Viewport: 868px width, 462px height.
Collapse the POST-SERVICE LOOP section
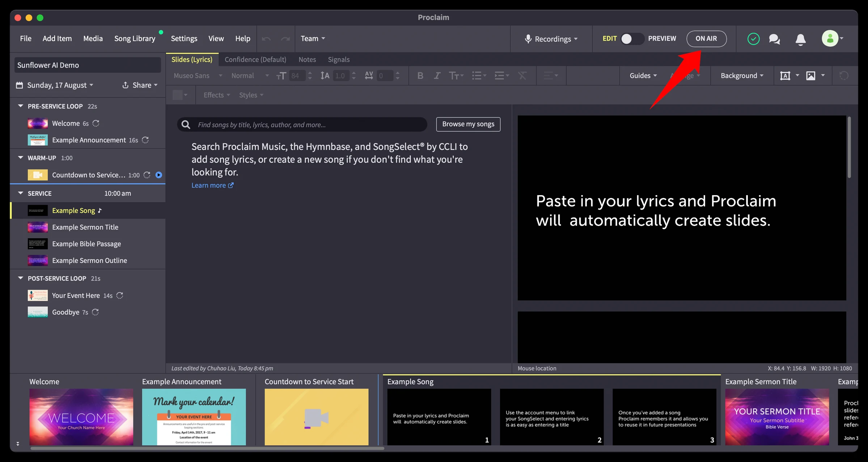(21, 278)
